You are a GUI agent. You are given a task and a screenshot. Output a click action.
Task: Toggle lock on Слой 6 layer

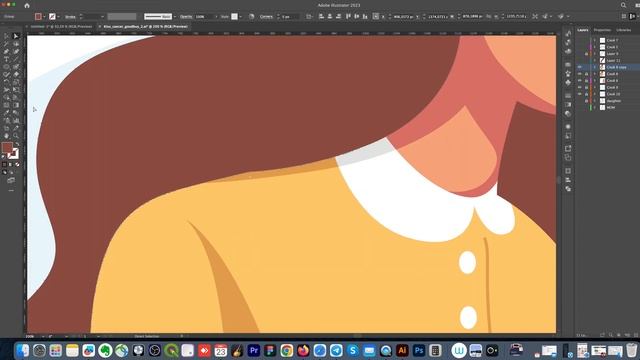pos(587,81)
